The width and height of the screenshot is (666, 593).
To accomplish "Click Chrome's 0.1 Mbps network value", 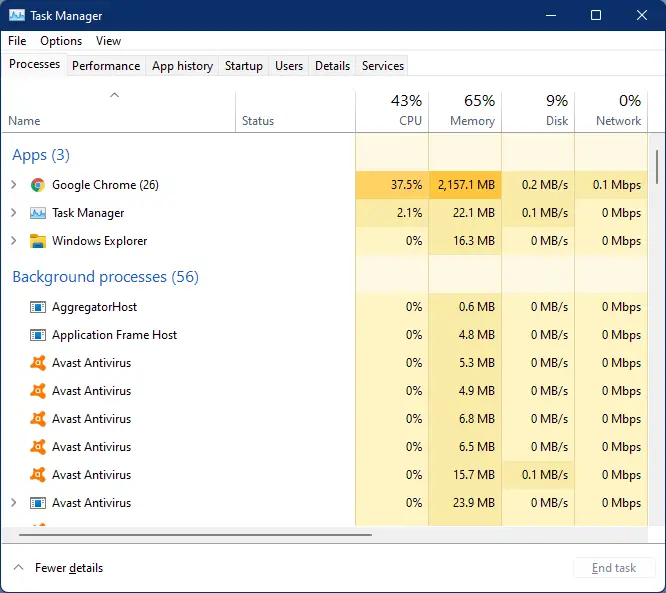I will click(617, 185).
